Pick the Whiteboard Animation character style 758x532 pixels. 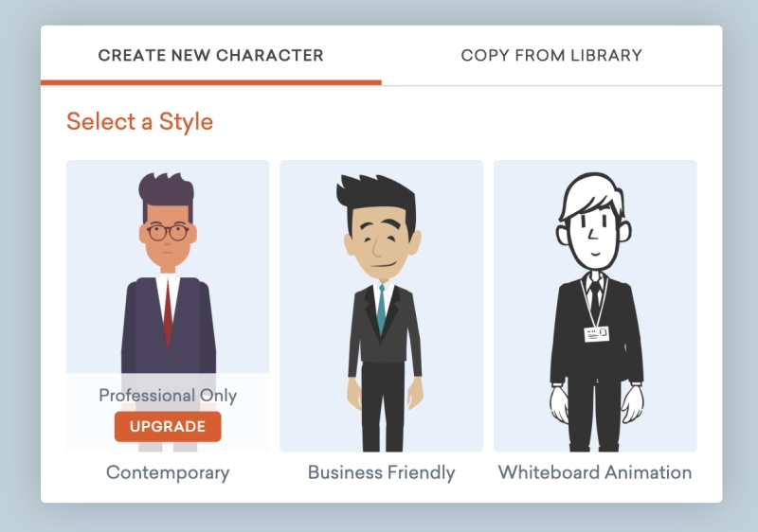(595, 306)
